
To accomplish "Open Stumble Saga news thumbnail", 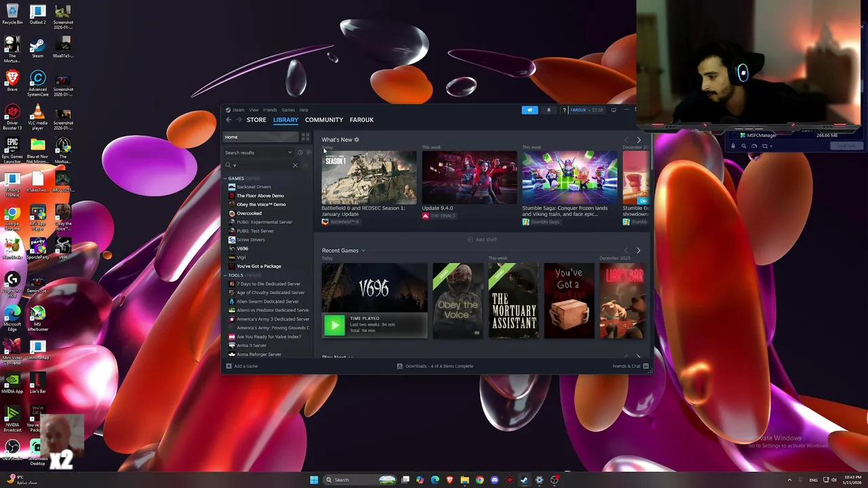I will (x=570, y=178).
